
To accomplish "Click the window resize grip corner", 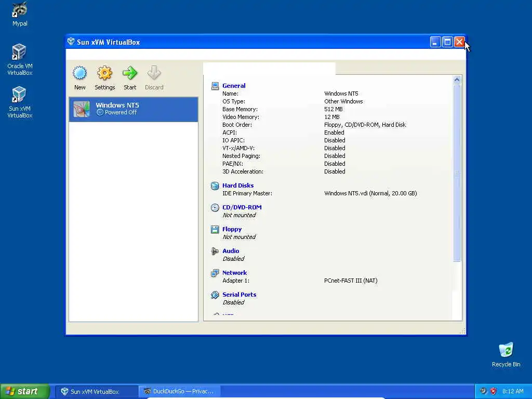I will (462, 331).
